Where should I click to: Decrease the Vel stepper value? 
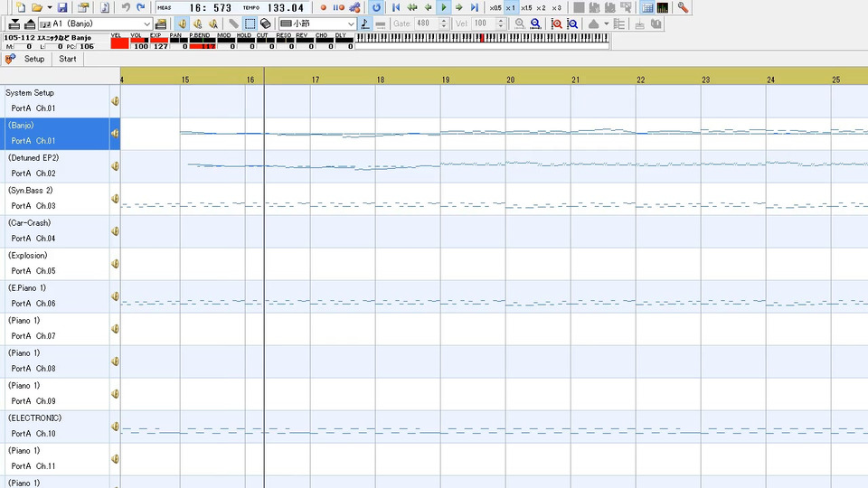click(501, 27)
